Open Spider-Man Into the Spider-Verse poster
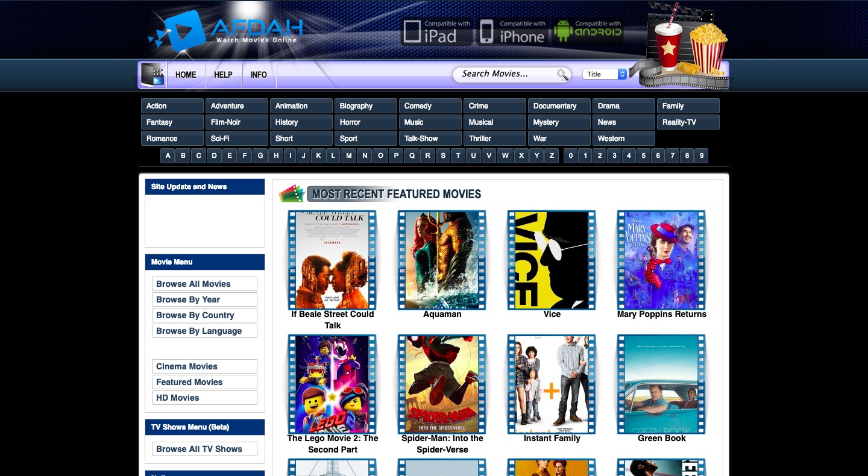The height and width of the screenshot is (476, 868). click(442, 384)
